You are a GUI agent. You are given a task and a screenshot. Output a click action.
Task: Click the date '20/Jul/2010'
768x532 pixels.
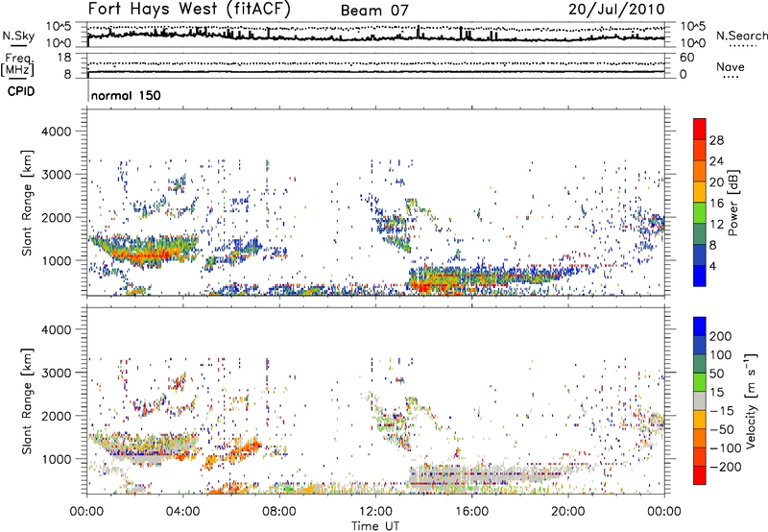coord(616,10)
